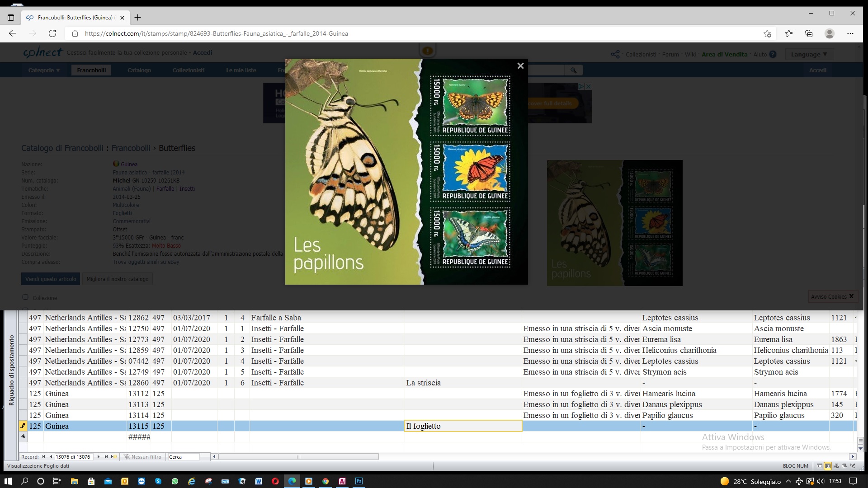Open a new browser tab
This screenshot has width=868, height=488.
(x=138, y=18)
